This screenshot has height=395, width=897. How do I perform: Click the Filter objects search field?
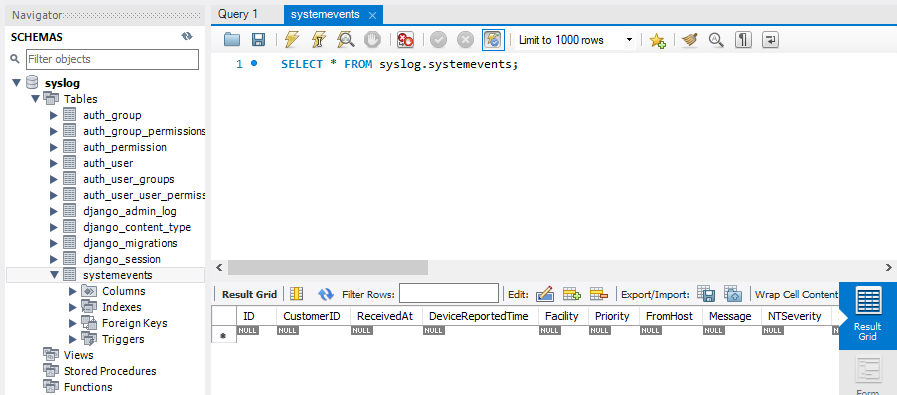pyautogui.click(x=112, y=59)
